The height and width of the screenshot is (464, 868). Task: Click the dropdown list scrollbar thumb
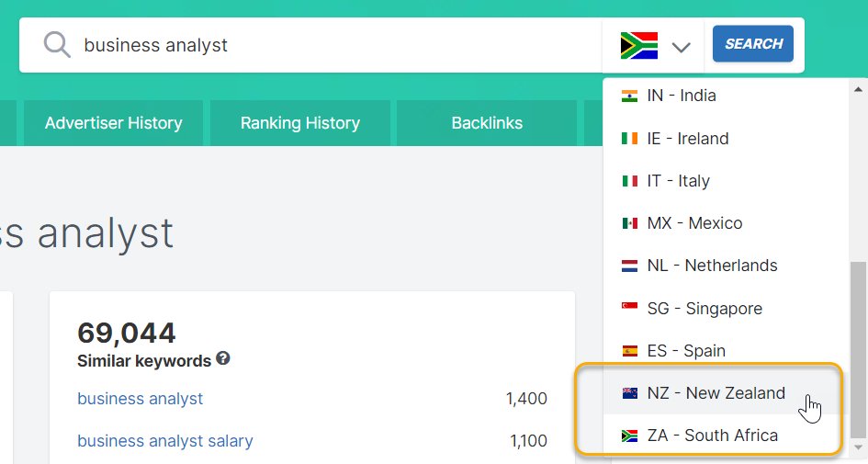point(858,350)
